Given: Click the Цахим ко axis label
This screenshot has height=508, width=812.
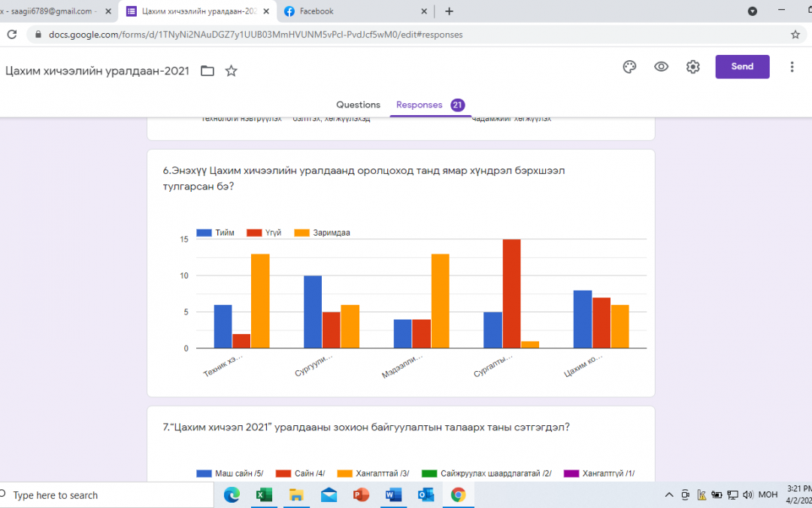Looking at the screenshot, I should (583, 366).
